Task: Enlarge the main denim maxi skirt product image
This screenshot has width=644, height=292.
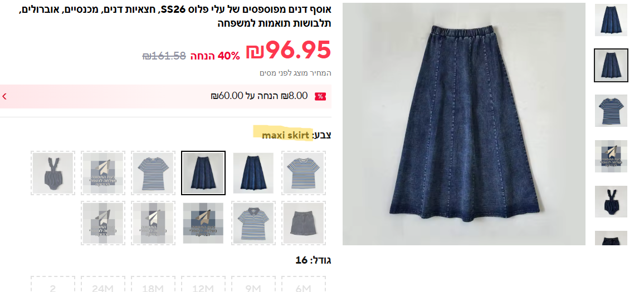Action: coord(464,124)
